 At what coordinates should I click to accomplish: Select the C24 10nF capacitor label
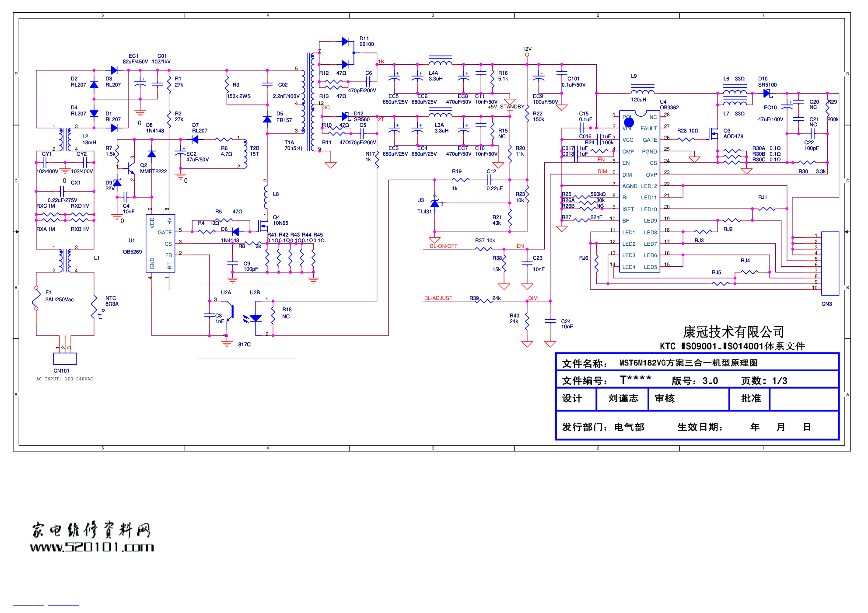[x=567, y=324]
